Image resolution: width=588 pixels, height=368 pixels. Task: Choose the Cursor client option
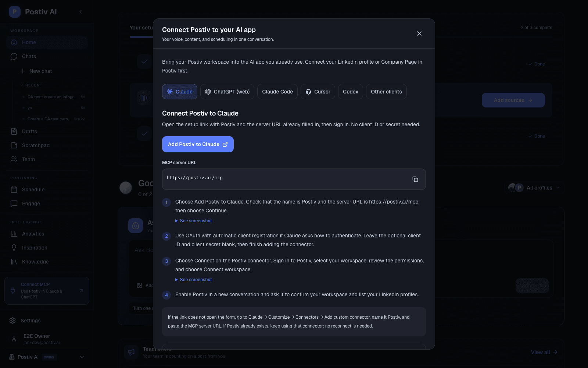(x=318, y=92)
